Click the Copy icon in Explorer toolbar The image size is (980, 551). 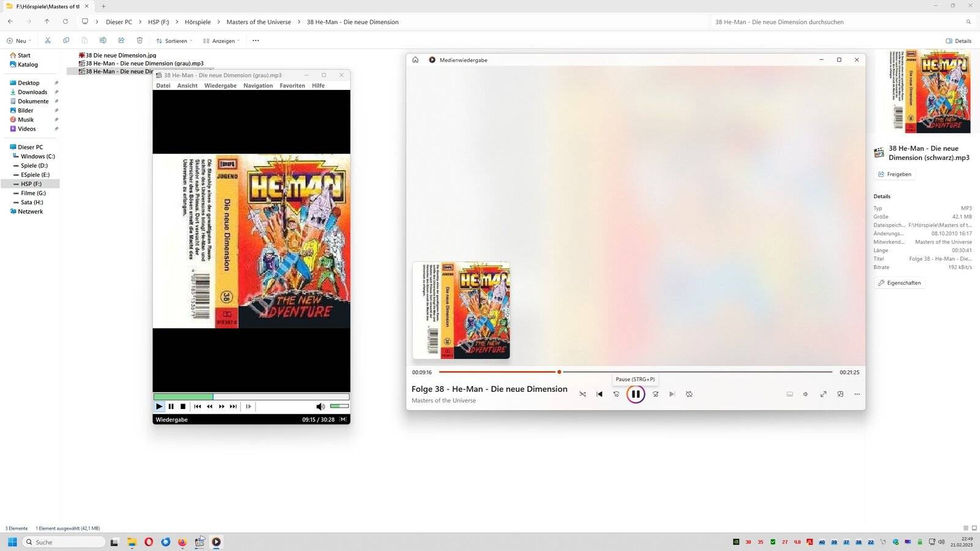[66, 40]
